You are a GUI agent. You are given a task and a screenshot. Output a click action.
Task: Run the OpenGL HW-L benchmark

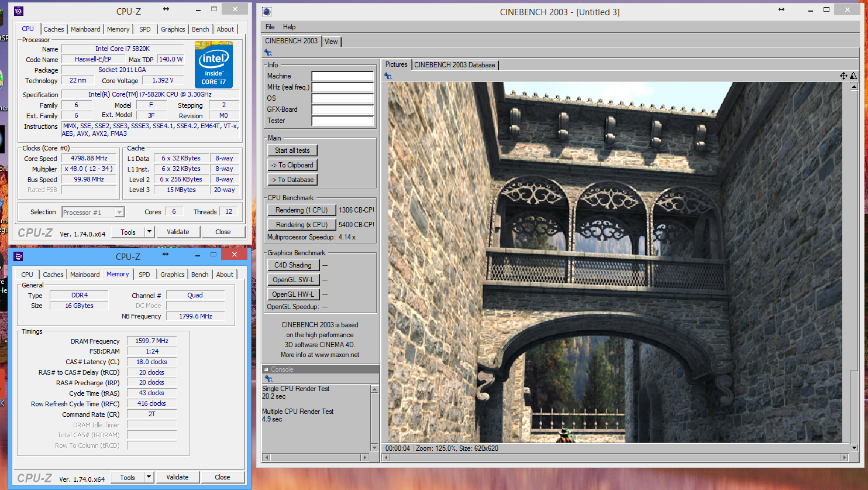pos(293,294)
